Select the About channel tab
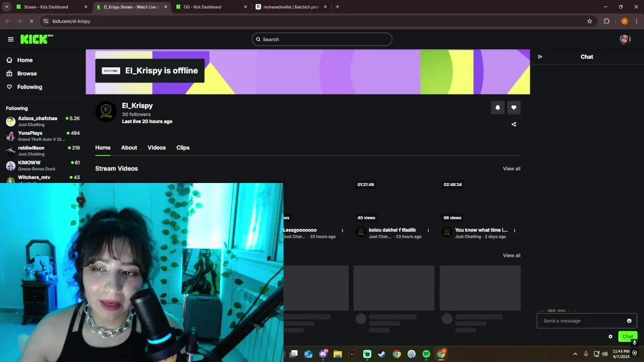Viewport: 644px width, 362px height. click(x=129, y=147)
